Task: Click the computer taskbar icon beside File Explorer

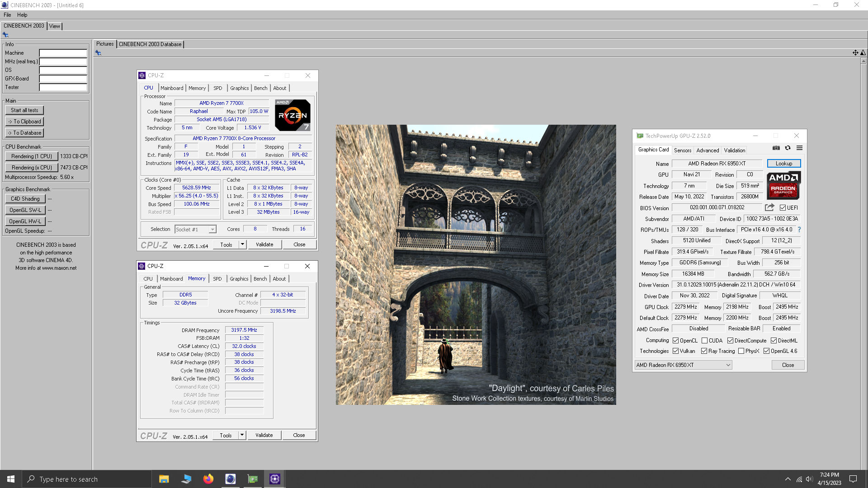Action: (186, 479)
